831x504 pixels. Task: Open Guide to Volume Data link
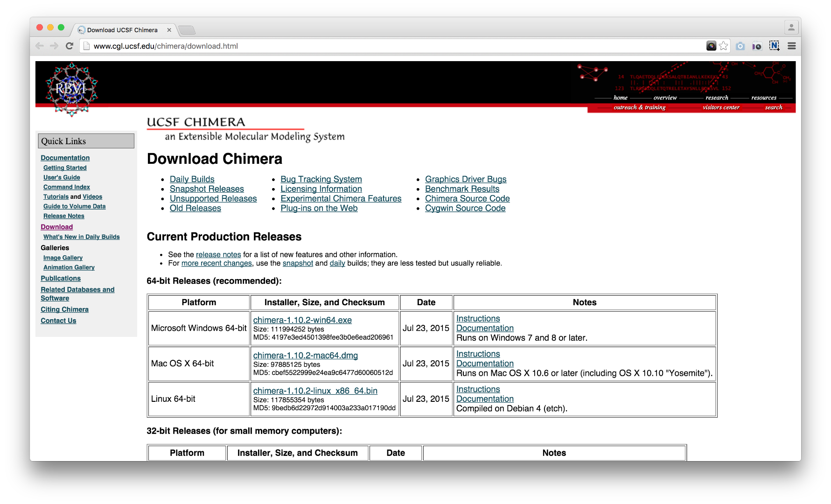coord(74,206)
